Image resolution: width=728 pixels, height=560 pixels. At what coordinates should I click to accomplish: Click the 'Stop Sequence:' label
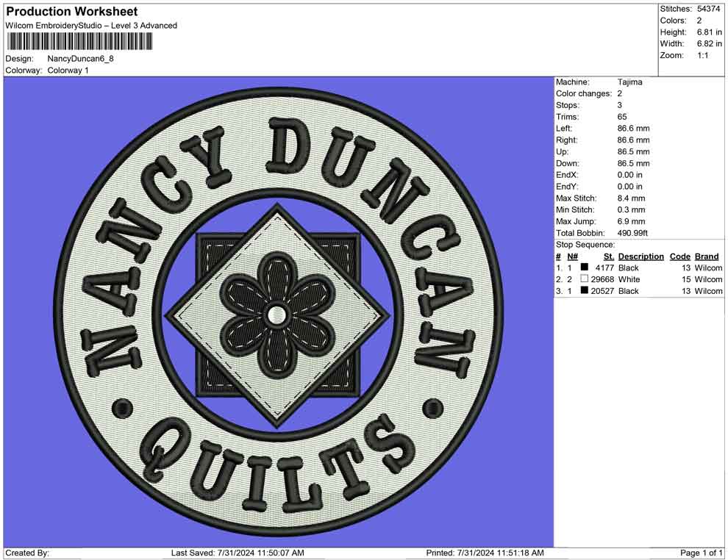[x=585, y=245]
